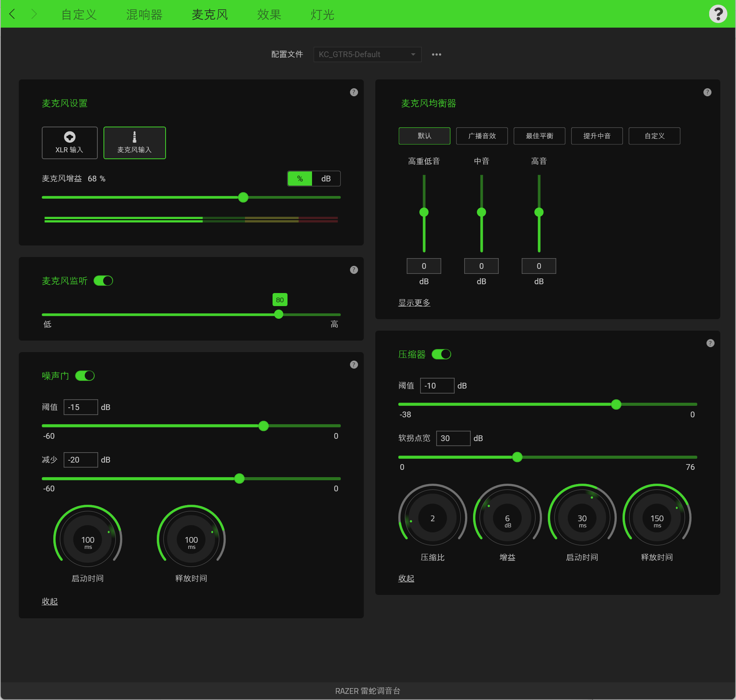The width and height of the screenshot is (736, 700).
Task: Choose the 广播音效 equalizer preset
Action: click(482, 136)
